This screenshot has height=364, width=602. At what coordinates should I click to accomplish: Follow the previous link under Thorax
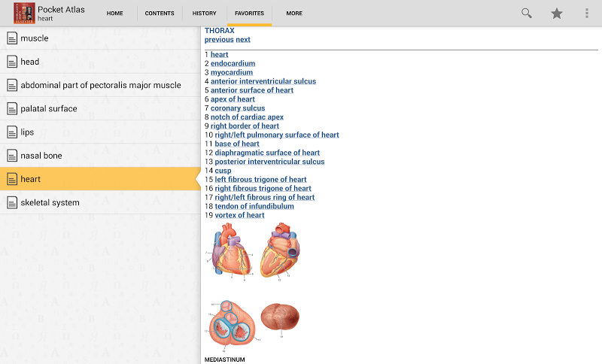pyautogui.click(x=219, y=40)
